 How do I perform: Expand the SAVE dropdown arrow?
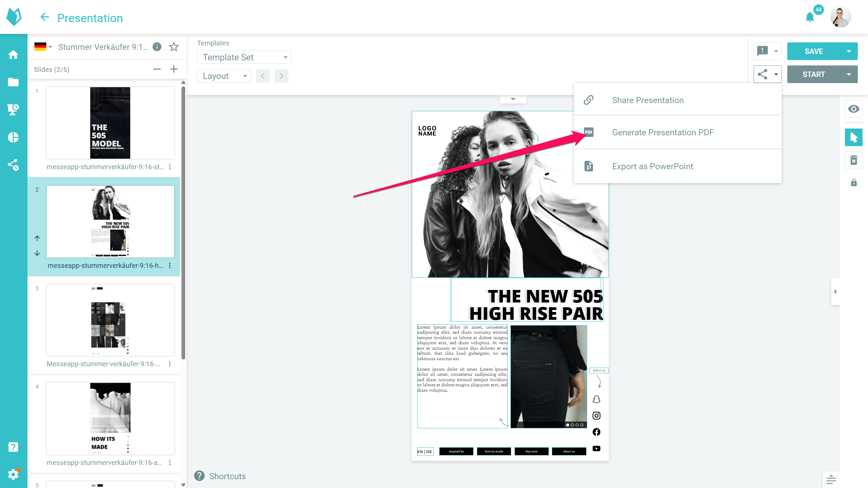click(849, 51)
